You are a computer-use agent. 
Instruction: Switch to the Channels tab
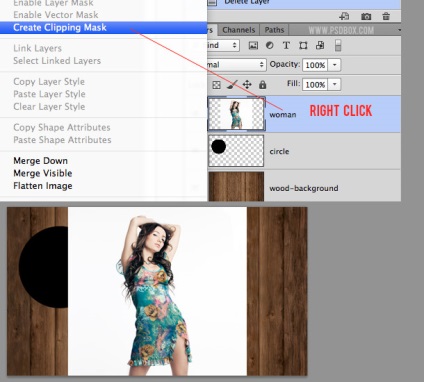[239, 30]
